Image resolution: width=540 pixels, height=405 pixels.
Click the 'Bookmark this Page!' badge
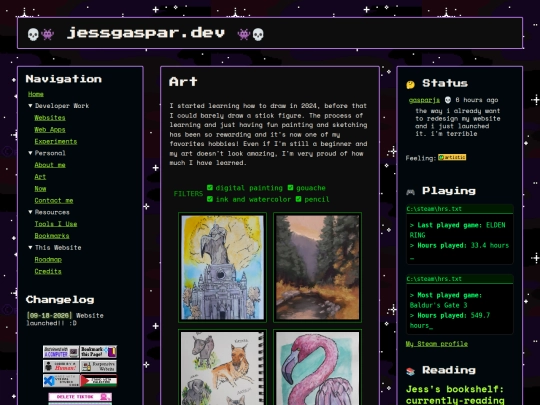(98, 352)
